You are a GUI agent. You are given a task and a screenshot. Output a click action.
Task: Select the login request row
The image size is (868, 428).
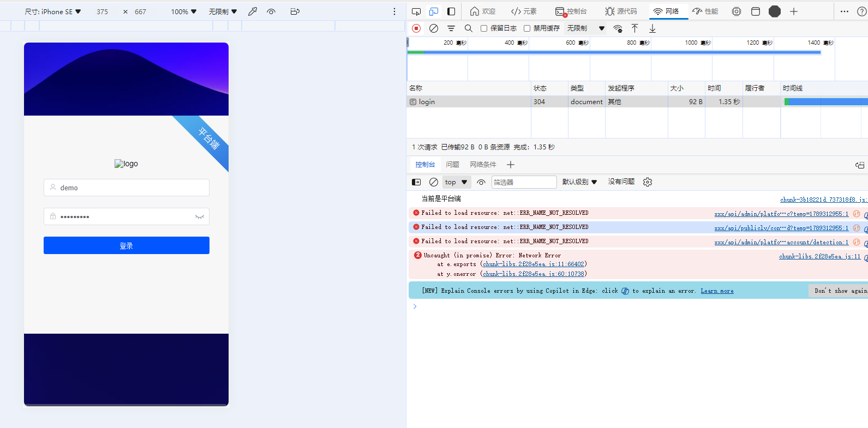pos(637,101)
